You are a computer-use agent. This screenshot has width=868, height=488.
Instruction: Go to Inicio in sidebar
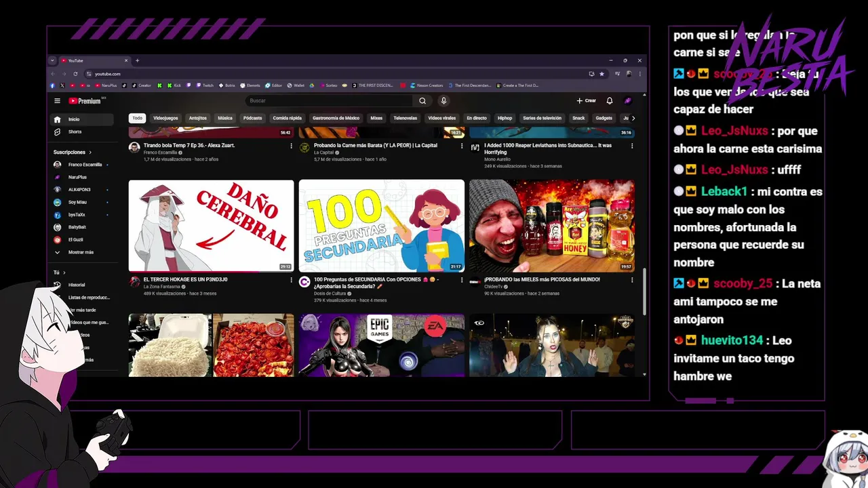[83, 119]
